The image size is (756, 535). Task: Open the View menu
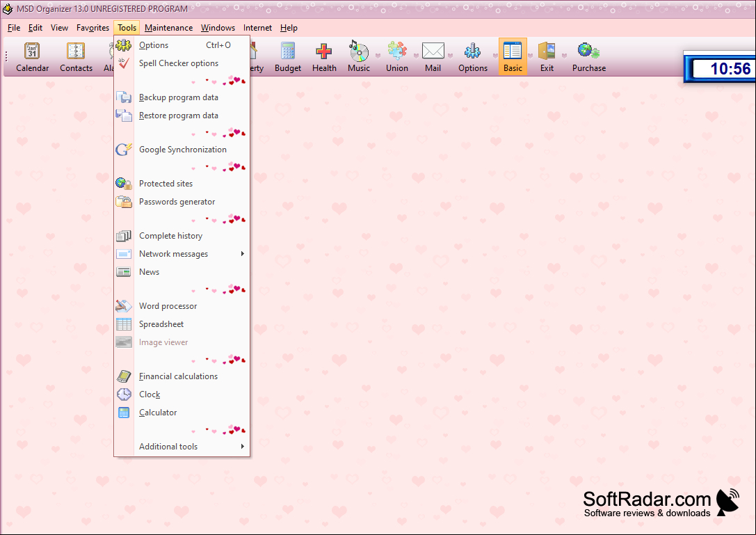59,28
